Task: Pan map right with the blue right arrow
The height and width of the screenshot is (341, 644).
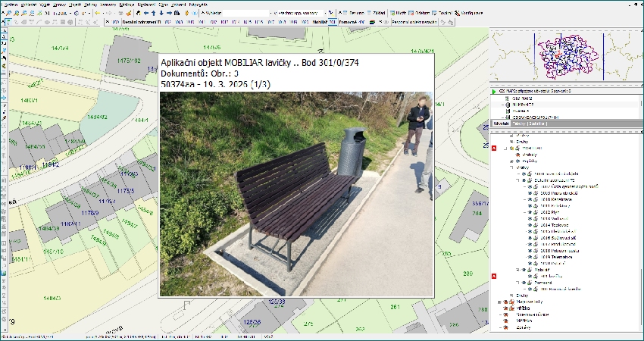Action: pyautogui.click(x=169, y=13)
